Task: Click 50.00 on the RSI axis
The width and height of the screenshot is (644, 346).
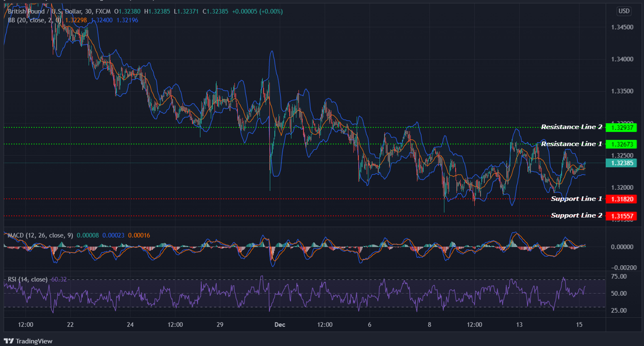Action: (619, 293)
